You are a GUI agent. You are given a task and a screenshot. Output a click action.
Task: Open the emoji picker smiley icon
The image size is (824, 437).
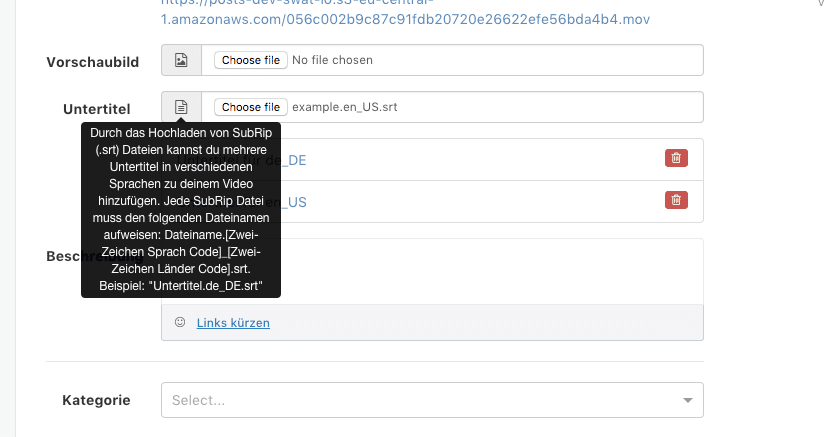tap(180, 322)
